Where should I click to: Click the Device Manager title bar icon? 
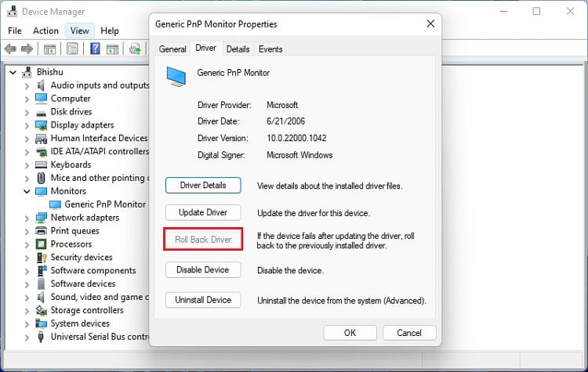(12, 12)
